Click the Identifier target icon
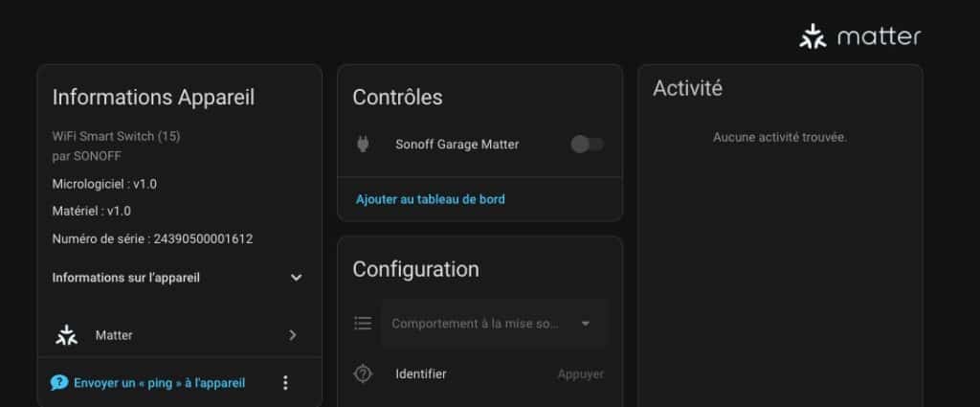 click(x=363, y=374)
